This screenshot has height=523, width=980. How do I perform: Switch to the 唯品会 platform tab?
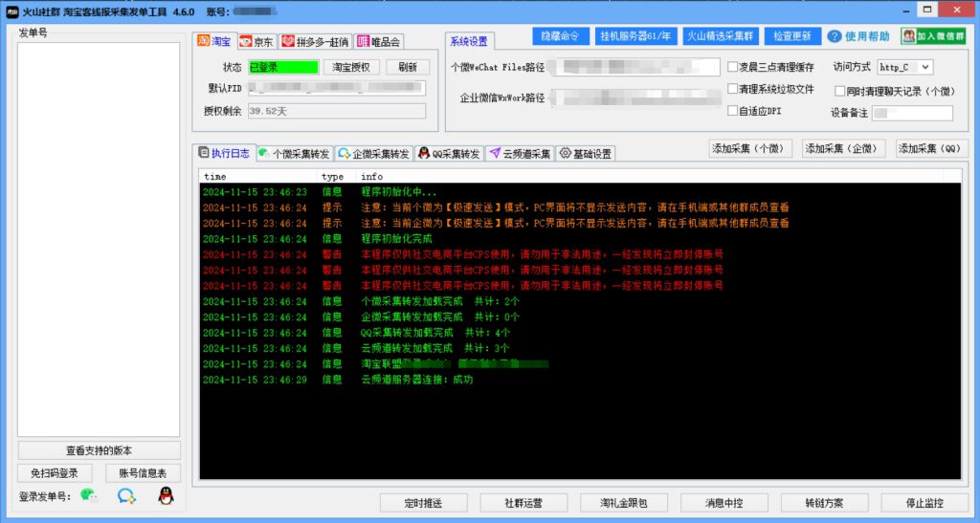(379, 42)
